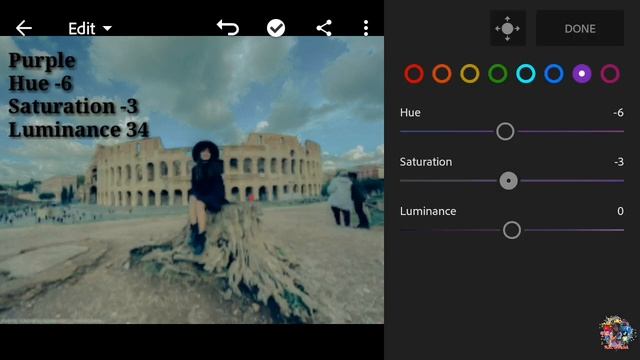Click the DONE button
The width and height of the screenshot is (640, 360).
580,29
